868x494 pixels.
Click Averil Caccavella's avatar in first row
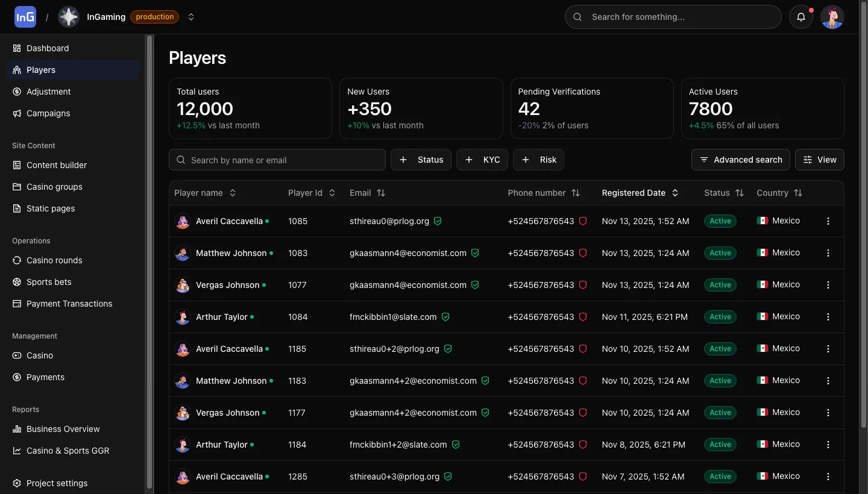pos(183,221)
